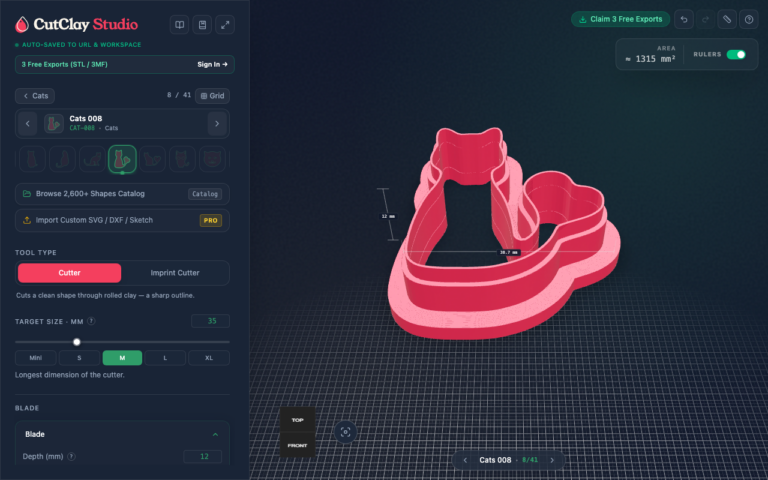This screenshot has width=768, height=480.
Task: Click the PRO badge
Action: (x=211, y=220)
